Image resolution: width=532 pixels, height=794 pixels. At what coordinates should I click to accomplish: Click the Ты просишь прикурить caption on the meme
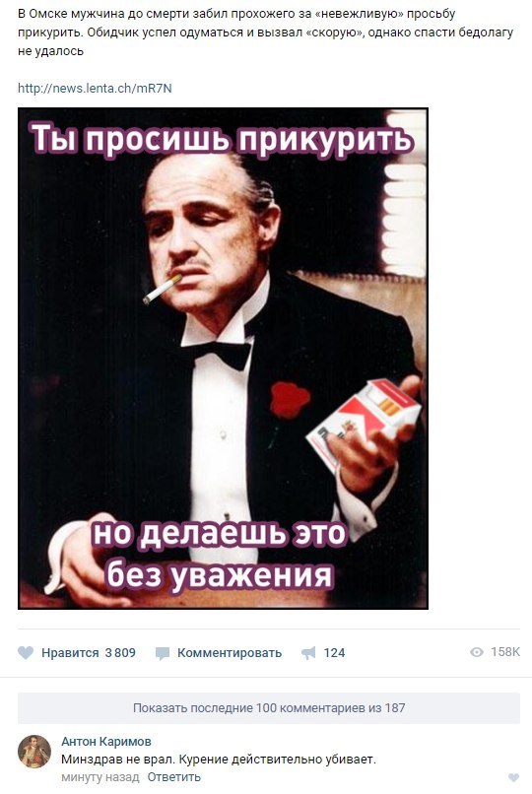(x=222, y=139)
